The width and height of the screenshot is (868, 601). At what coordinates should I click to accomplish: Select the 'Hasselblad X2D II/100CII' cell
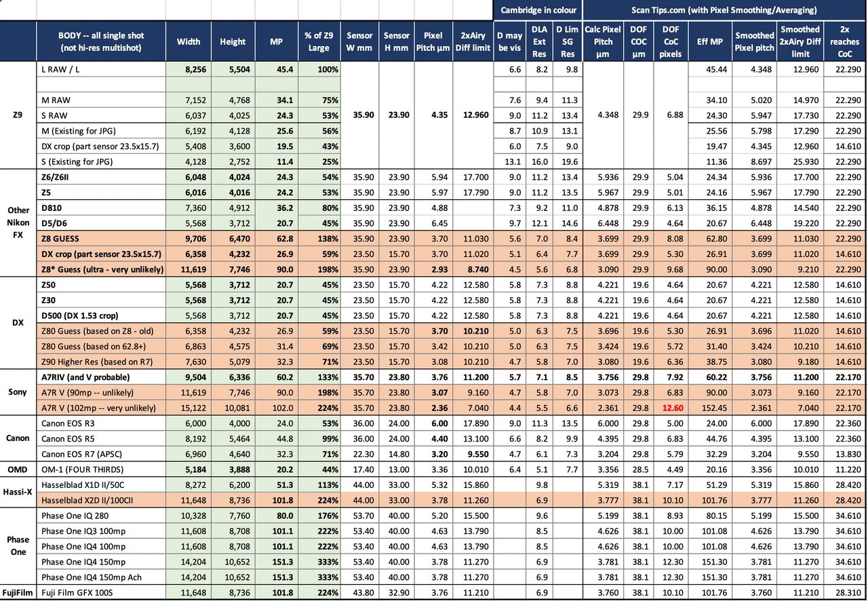pos(101,500)
